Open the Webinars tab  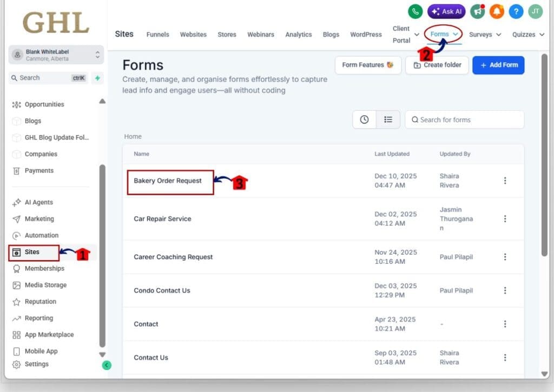point(261,34)
